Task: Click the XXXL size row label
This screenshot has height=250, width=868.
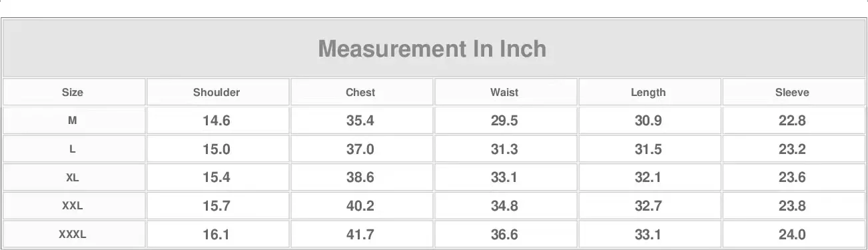Action: [73, 235]
